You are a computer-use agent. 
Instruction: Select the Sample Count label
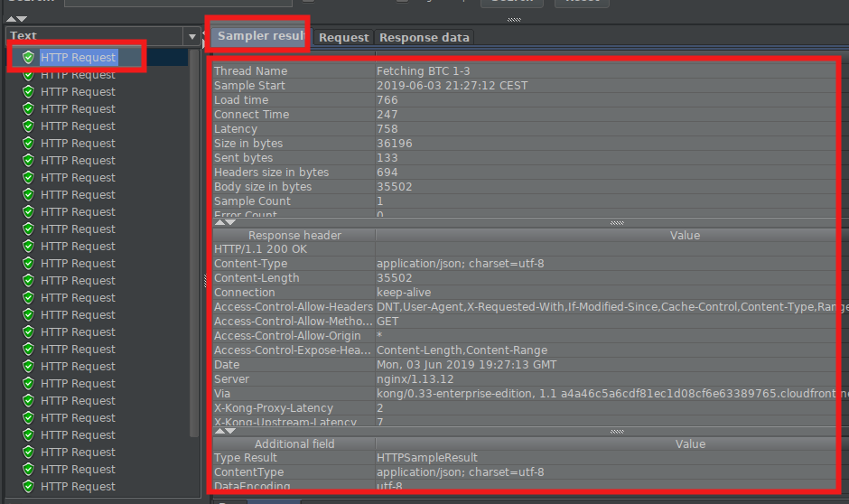252,201
